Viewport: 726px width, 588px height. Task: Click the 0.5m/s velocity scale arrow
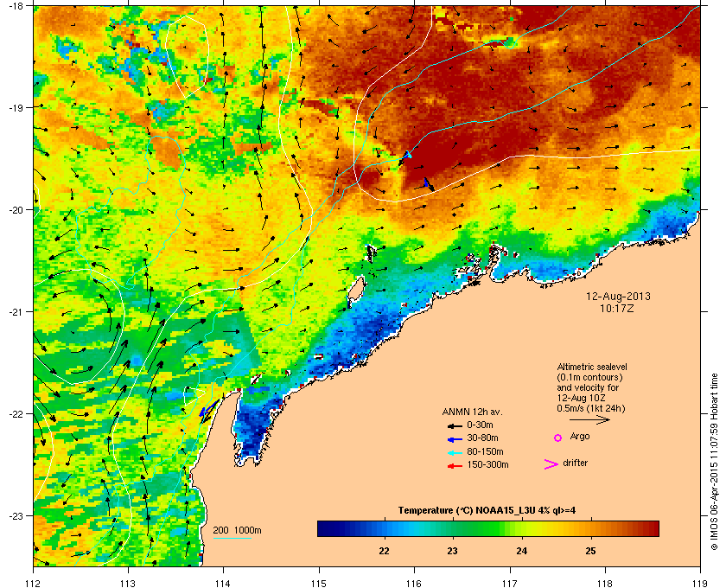[589, 419]
